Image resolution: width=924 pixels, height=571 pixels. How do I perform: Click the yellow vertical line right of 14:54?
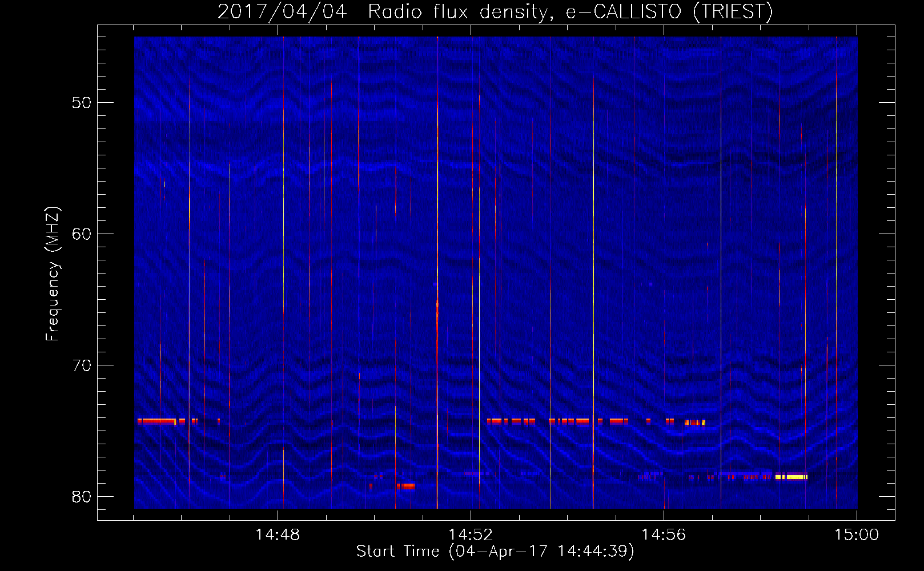click(593, 291)
